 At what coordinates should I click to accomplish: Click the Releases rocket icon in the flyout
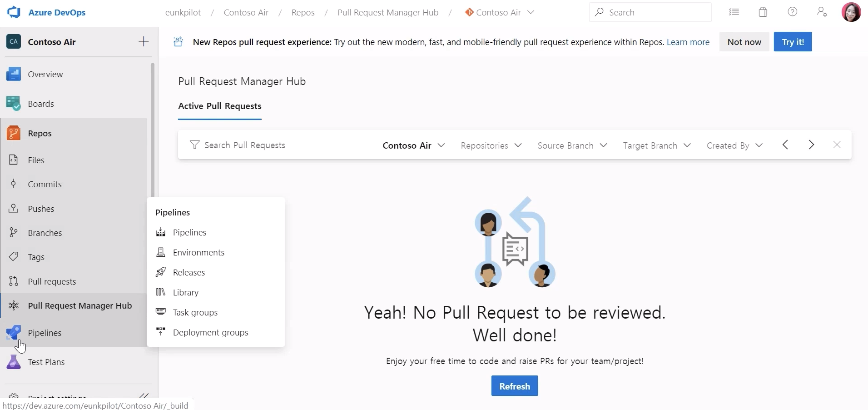tap(160, 272)
